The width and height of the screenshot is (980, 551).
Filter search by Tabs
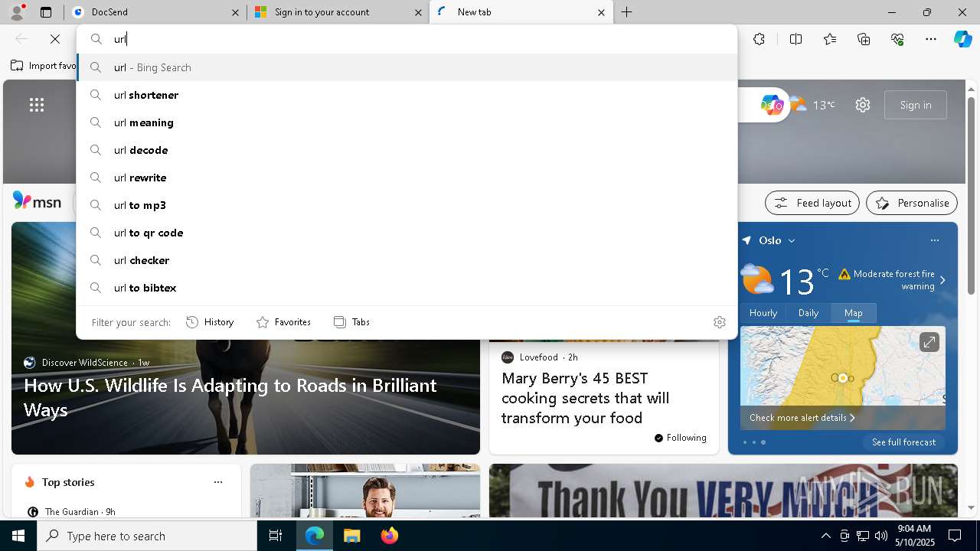[351, 322]
